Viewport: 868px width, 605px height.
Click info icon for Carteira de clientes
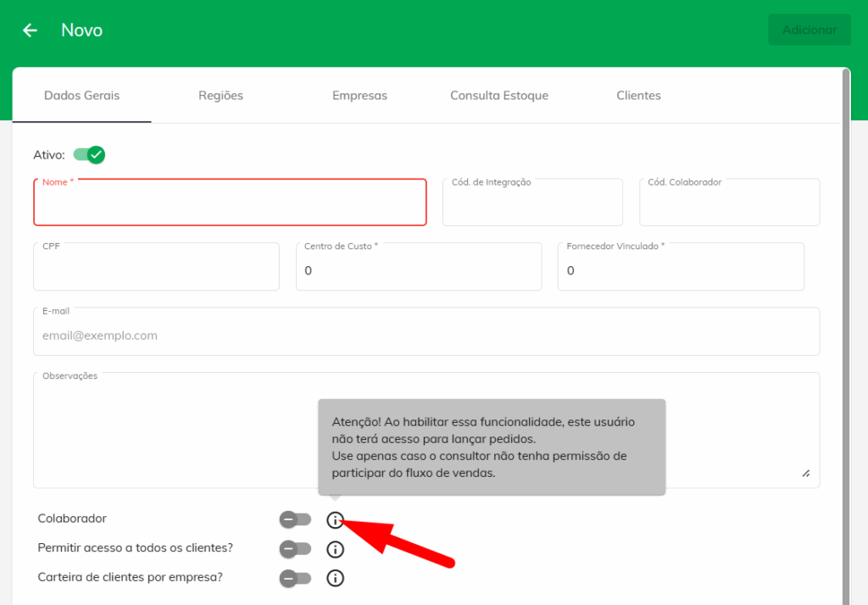(x=336, y=579)
